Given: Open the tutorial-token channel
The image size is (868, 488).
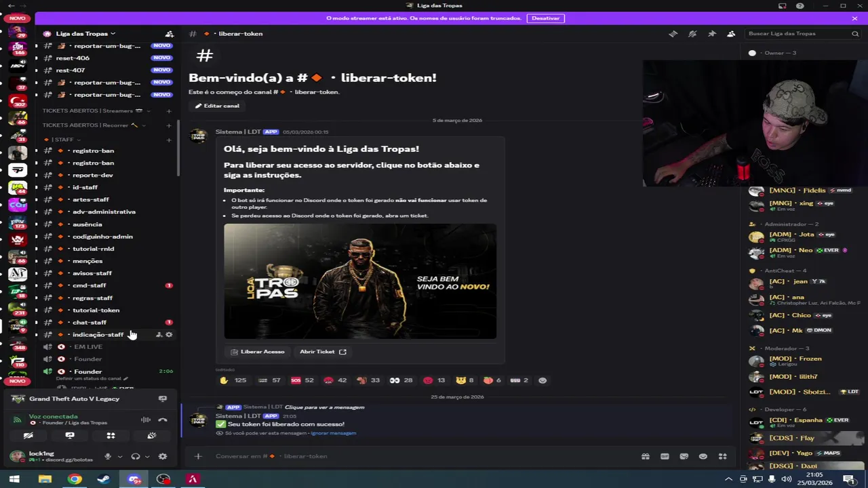Looking at the screenshot, I should click(106, 310).
